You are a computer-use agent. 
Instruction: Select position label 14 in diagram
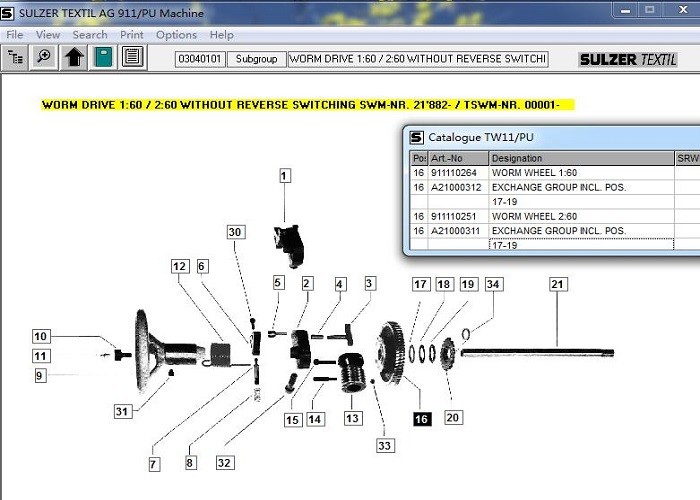coord(315,419)
